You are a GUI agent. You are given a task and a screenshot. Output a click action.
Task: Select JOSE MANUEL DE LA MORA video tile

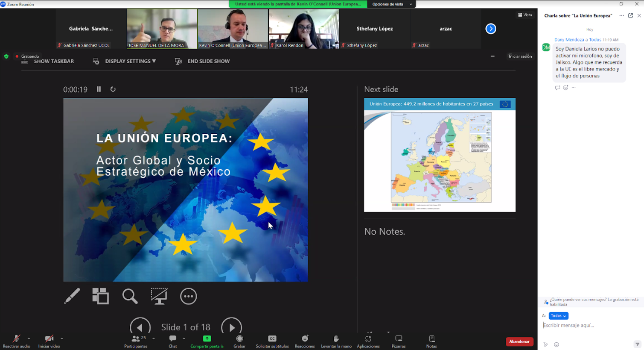click(162, 29)
